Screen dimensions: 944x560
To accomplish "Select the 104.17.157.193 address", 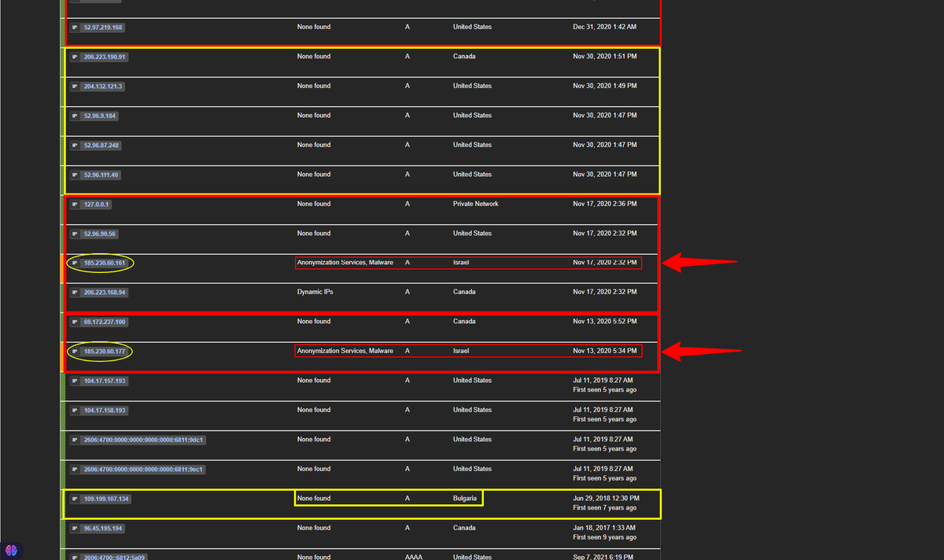I will click(x=104, y=381).
